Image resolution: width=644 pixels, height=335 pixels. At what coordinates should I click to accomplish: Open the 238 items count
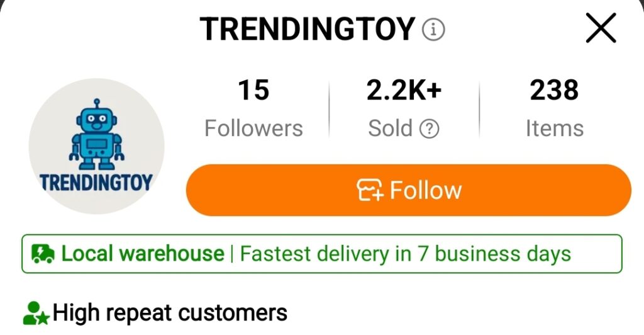point(554,90)
